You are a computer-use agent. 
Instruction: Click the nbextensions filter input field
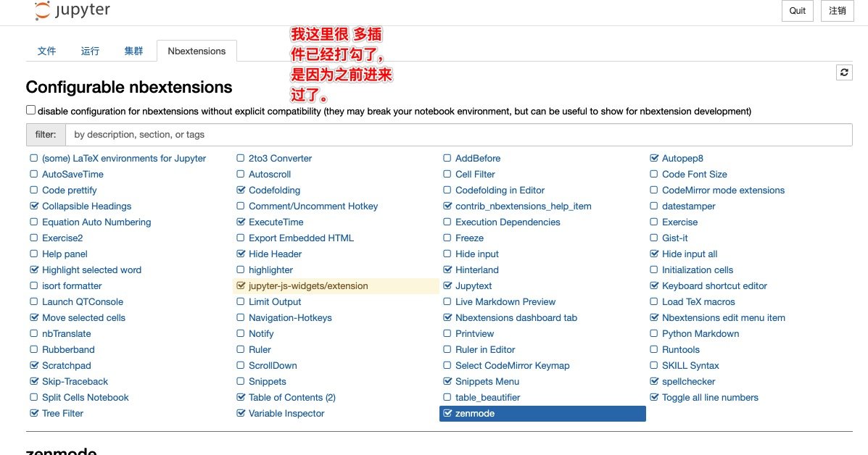(458, 134)
